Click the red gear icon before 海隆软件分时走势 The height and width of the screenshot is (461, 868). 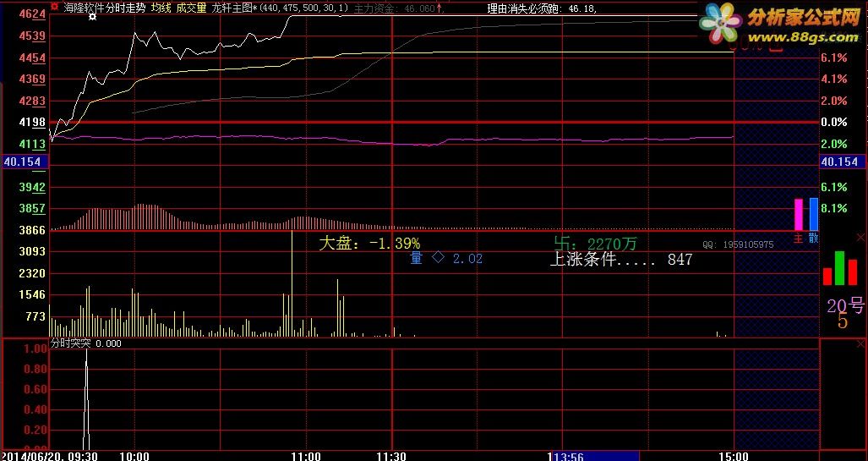click(54, 8)
